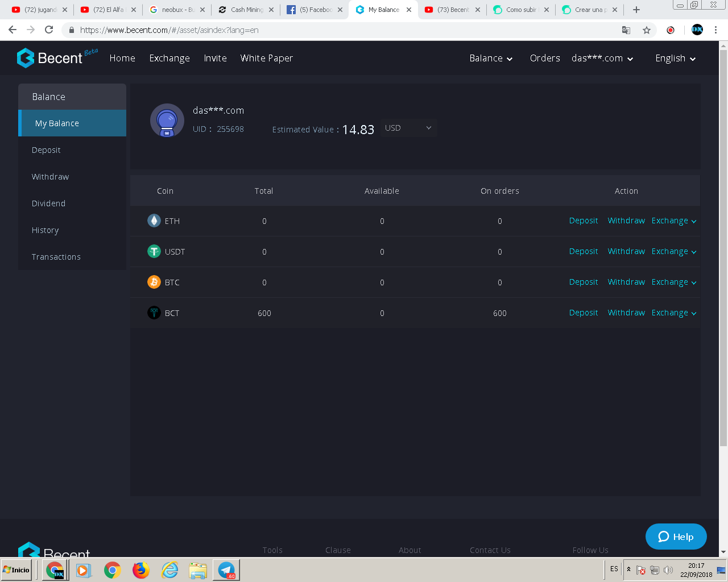Open White Paper in top navigation
The height and width of the screenshot is (582, 728).
tap(267, 58)
